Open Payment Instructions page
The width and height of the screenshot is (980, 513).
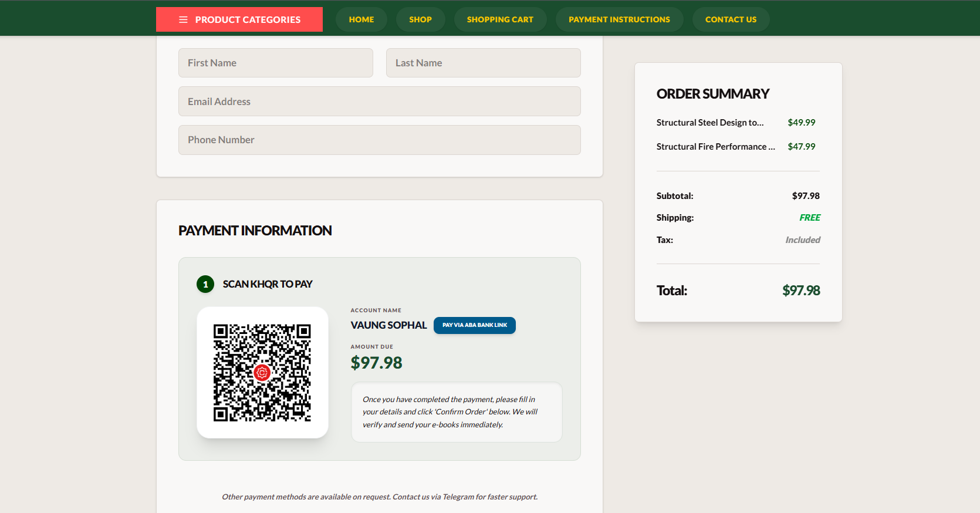[619, 19]
